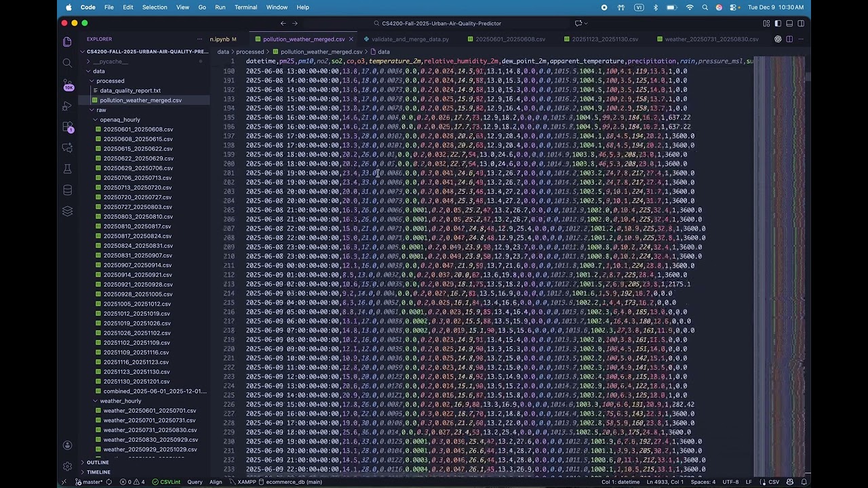868x488 pixels.
Task: Open the Selection menu
Action: 155,7
